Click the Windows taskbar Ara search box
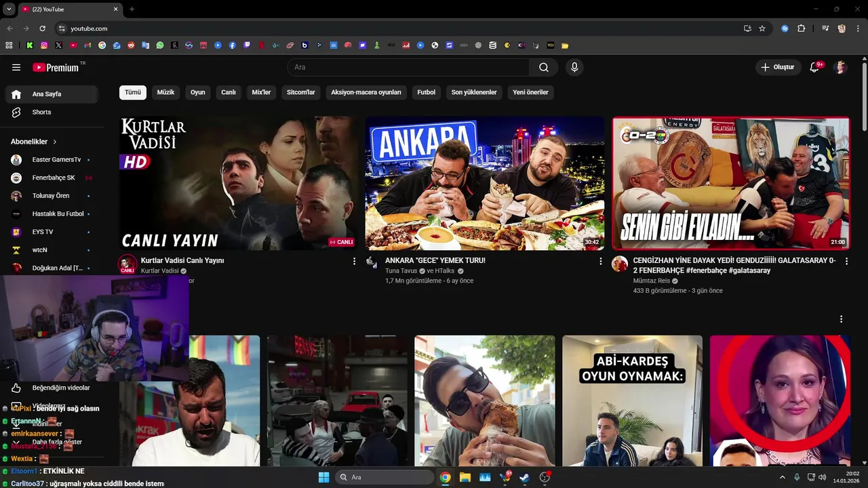Screen dimensions: 868x488 (x=384, y=477)
